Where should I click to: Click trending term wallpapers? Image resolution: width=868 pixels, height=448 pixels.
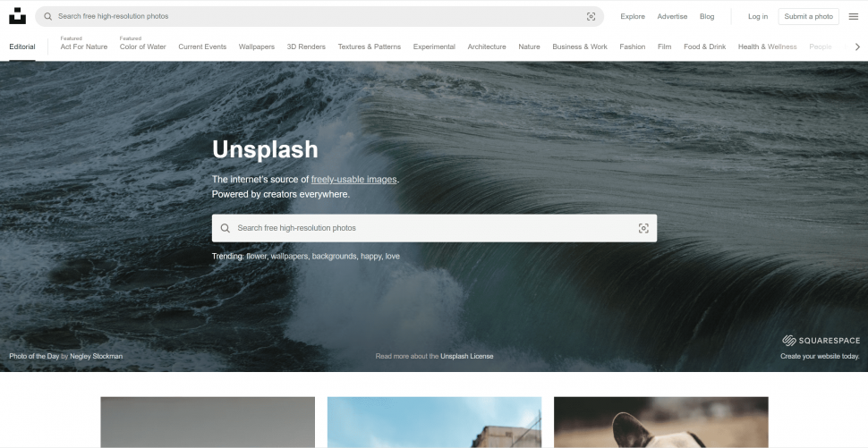[x=289, y=256]
